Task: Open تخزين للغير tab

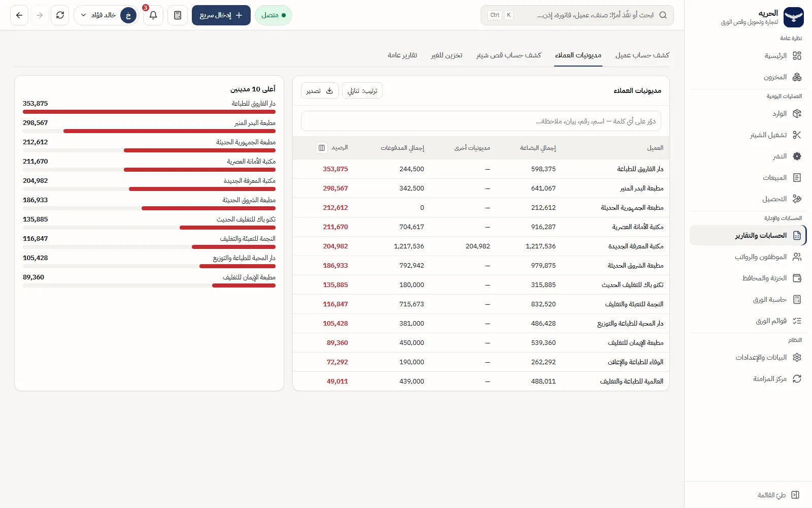Action: tap(447, 55)
